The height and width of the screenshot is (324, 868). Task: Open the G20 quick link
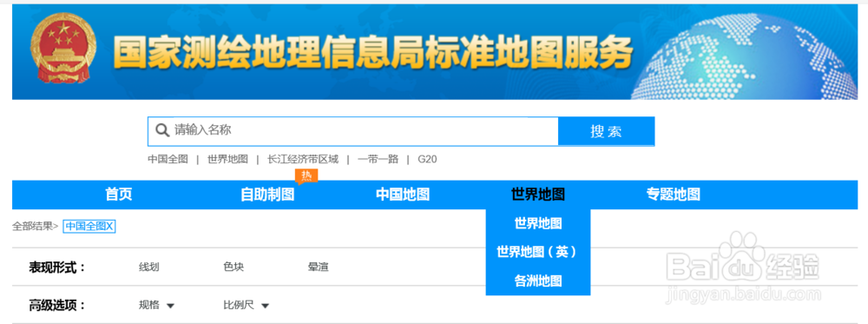427,160
